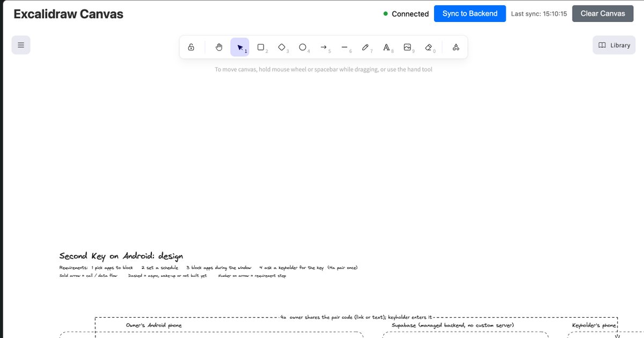644x338 pixels.
Task: Open the hamburger main menu
Action: click(21, 45)
